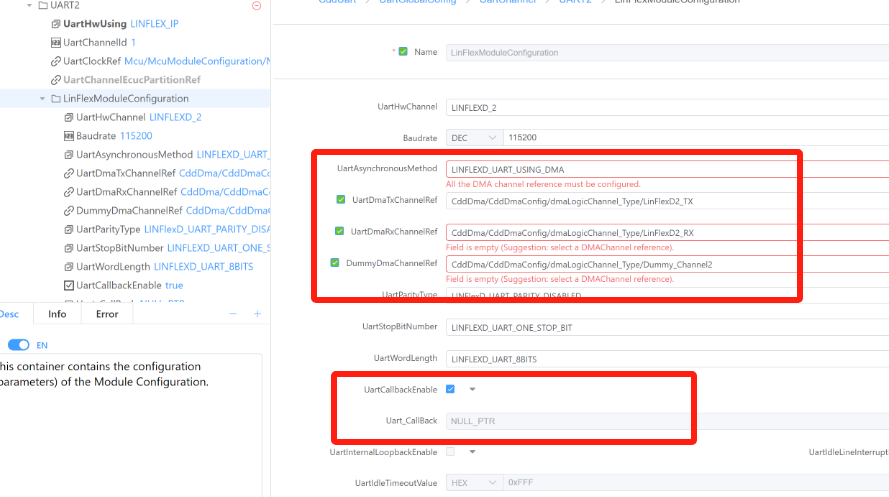Click the UartChannelId numeric tree icon

56,43
